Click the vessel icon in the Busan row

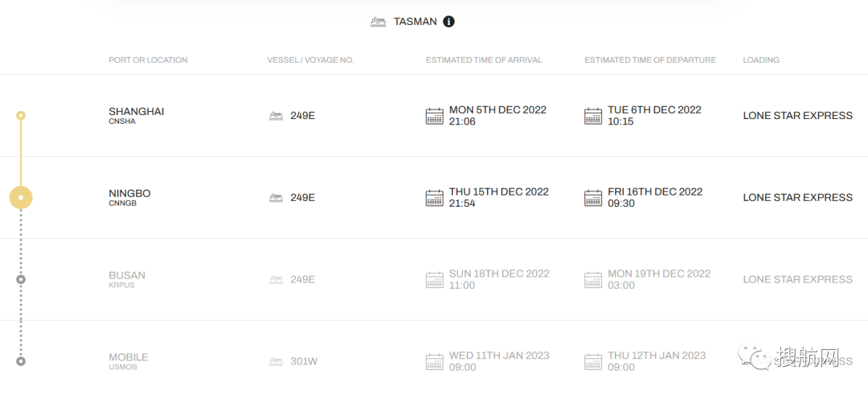(x=276, y=280)
